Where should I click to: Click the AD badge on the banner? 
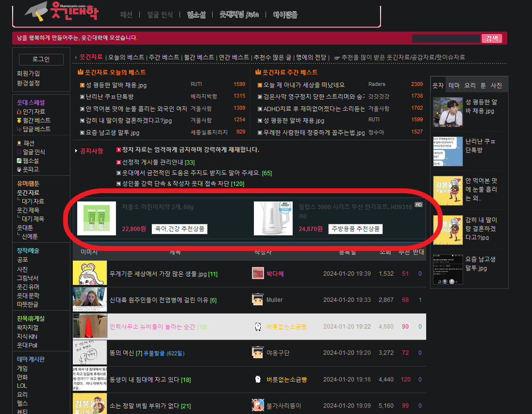418,205
